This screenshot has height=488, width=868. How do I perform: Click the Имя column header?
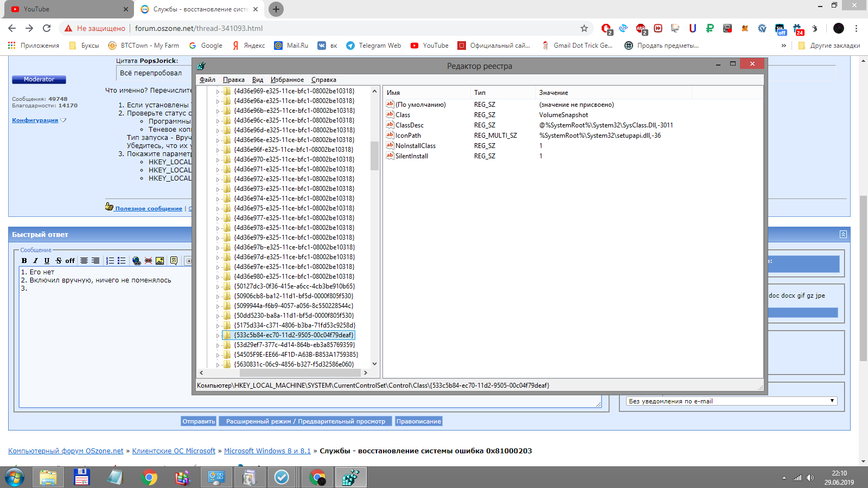coord(427,93)
